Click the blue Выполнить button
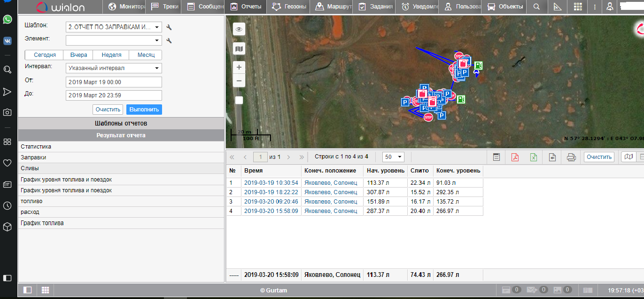 point(144,109)
